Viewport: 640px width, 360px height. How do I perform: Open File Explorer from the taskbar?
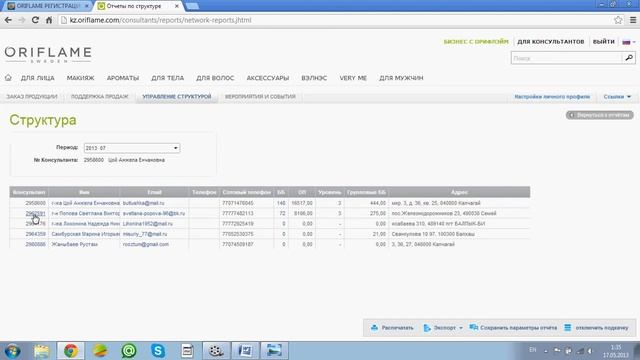(42, 351)
